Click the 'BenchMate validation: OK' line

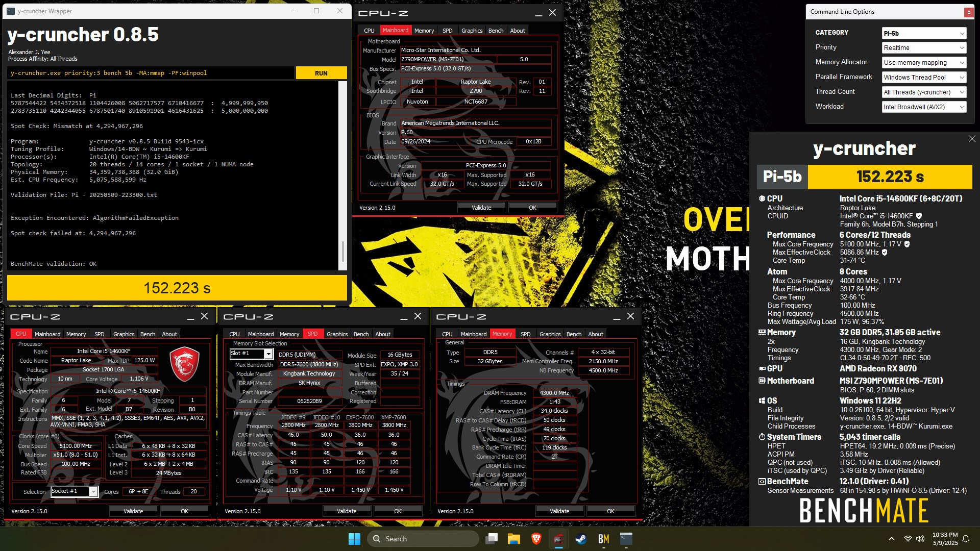[54, 264]
